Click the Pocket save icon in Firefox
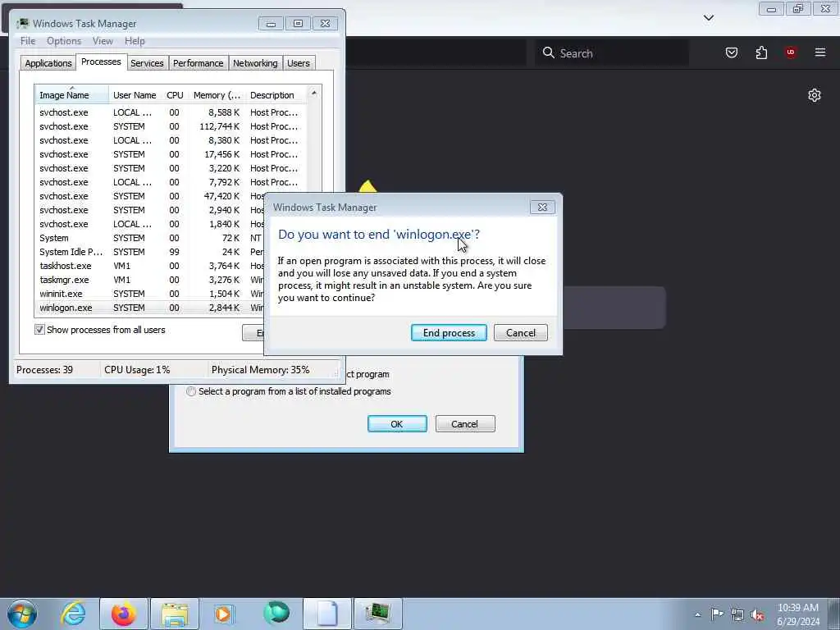Image resolution: width=840 pixels, height=630 pixels. pyautogui.click(x=732, y=52)
